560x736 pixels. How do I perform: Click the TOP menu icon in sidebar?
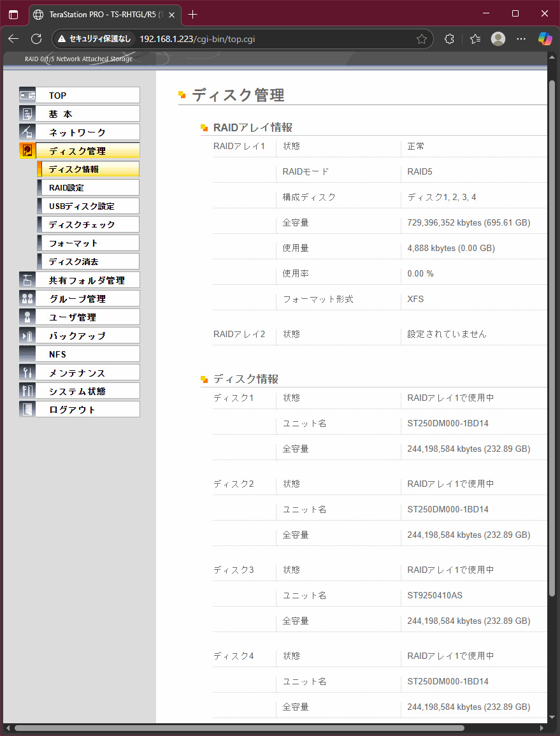(27, 95)
